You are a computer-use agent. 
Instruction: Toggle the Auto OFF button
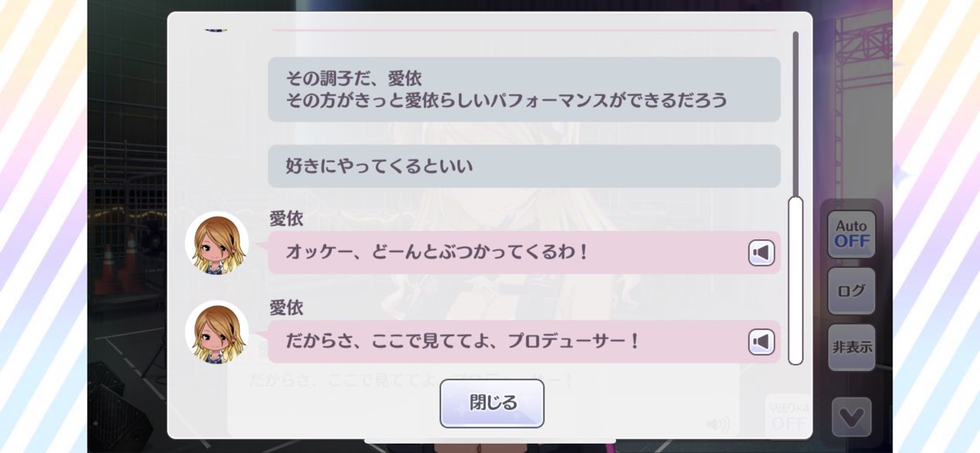pyautogui.click(x=852, y=234)
